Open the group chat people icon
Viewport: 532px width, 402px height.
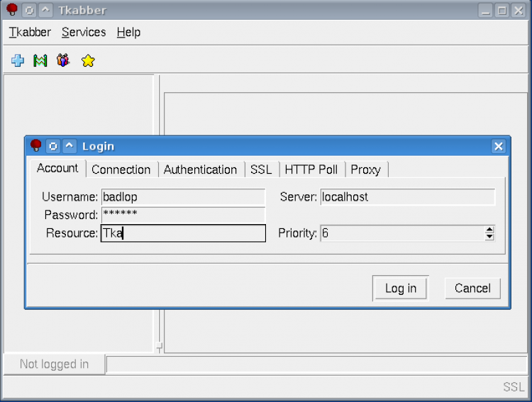tap(63, 61)
